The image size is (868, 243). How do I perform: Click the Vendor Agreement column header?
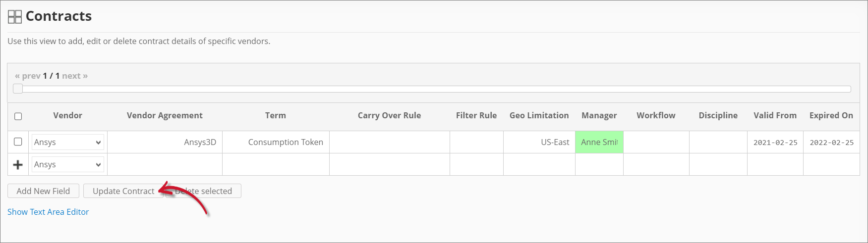click(x=165, y=115)
